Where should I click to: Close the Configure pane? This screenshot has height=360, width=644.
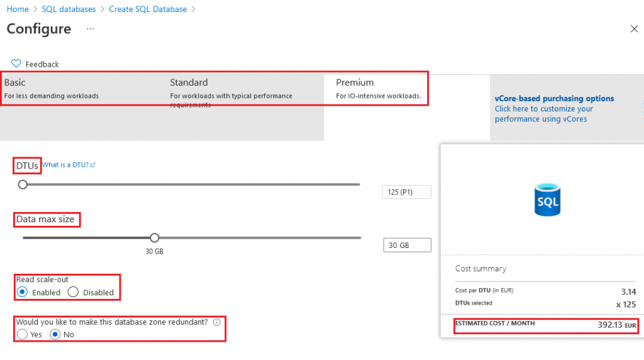[x=634, y=29]
